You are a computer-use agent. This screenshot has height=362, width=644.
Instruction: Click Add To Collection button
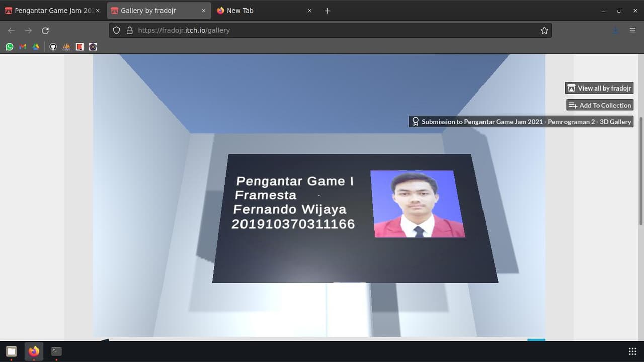tap(600, 105)
